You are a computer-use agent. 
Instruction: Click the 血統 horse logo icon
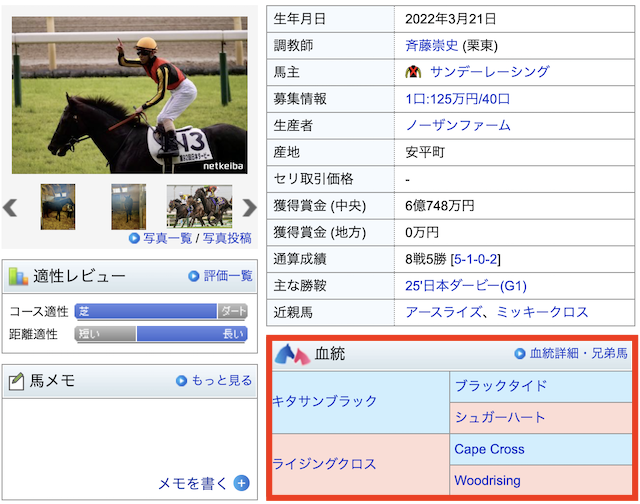(x=290, y=354)
